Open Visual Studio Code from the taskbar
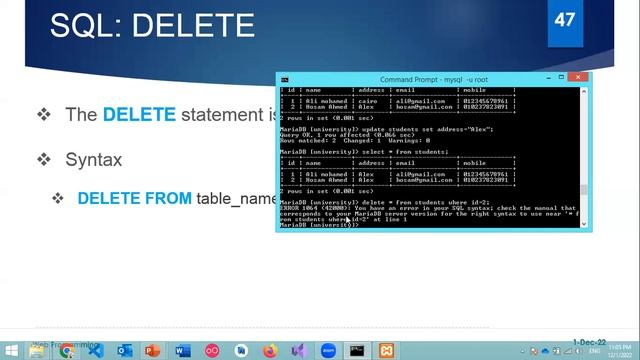 click(x=96, y=351)
